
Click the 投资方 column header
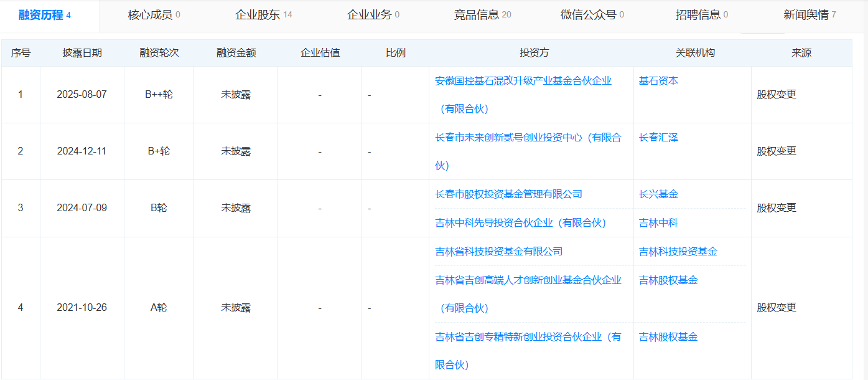(x=534, y=53)
